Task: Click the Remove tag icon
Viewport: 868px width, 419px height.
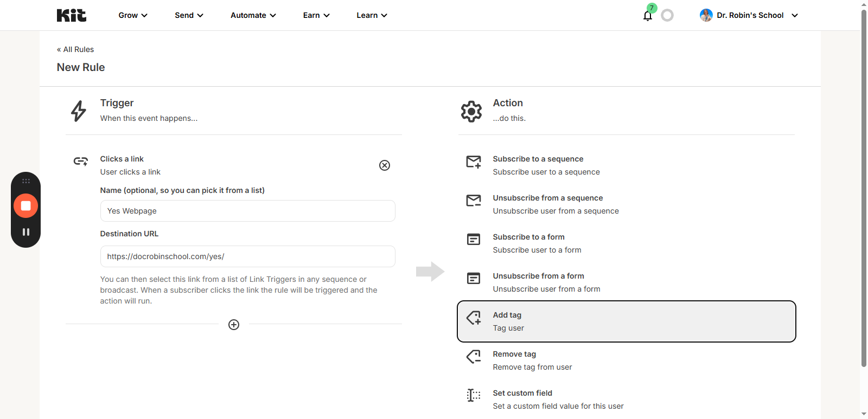Action: click(473, 357)
